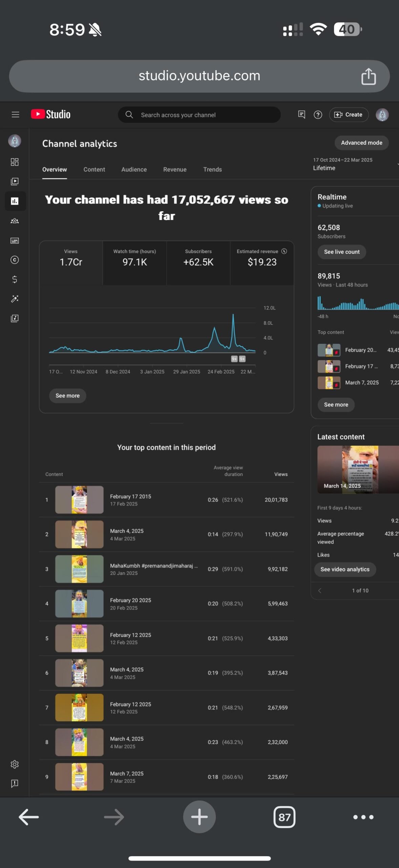Open the hamburger navigation menu
The height and width of the screenshot is (868, 399).
click(15, 115)
